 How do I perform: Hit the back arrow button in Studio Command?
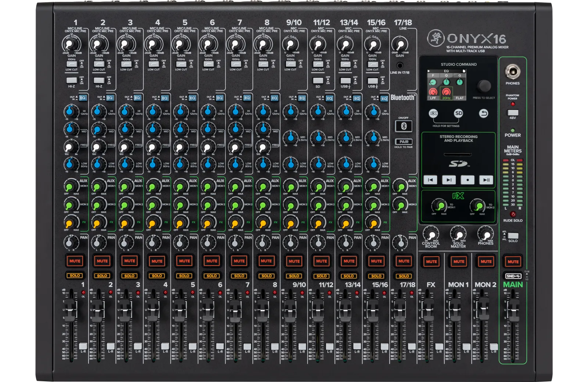[x=484, y=113]
